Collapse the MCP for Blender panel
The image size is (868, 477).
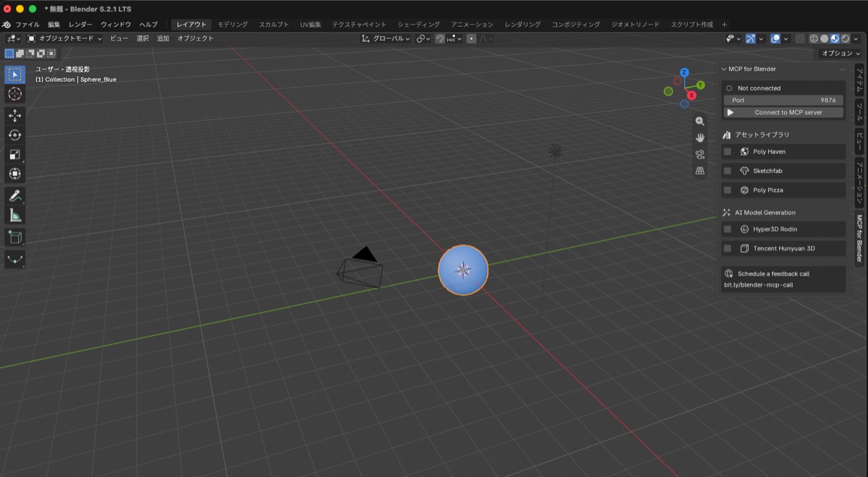click(x=723, y=69)
